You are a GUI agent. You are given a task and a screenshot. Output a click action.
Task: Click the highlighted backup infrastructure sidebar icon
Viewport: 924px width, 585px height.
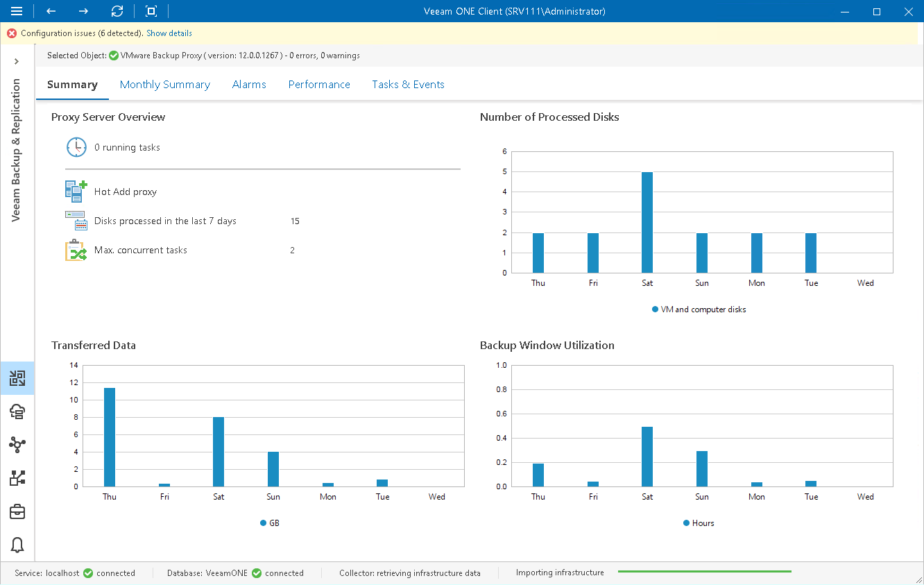point(17,378)
